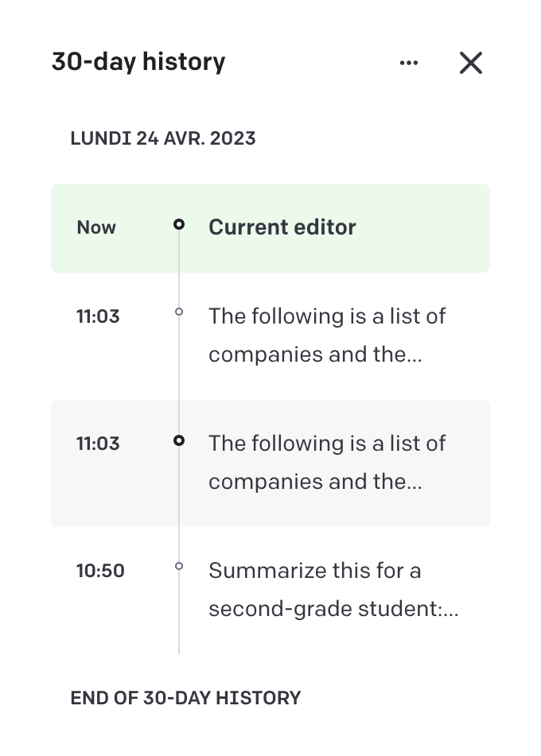
Task: Click the timeline dot beside Current editor
Action: tap(179, 224)
